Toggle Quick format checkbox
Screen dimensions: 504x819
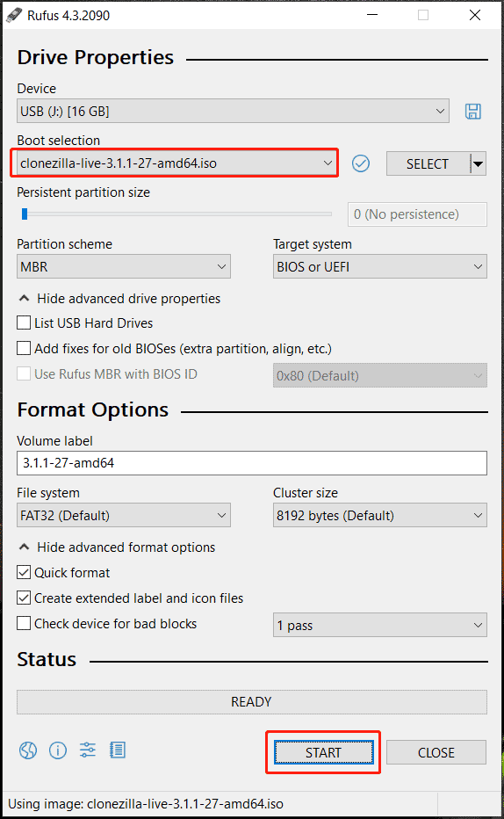coord(24,572)
